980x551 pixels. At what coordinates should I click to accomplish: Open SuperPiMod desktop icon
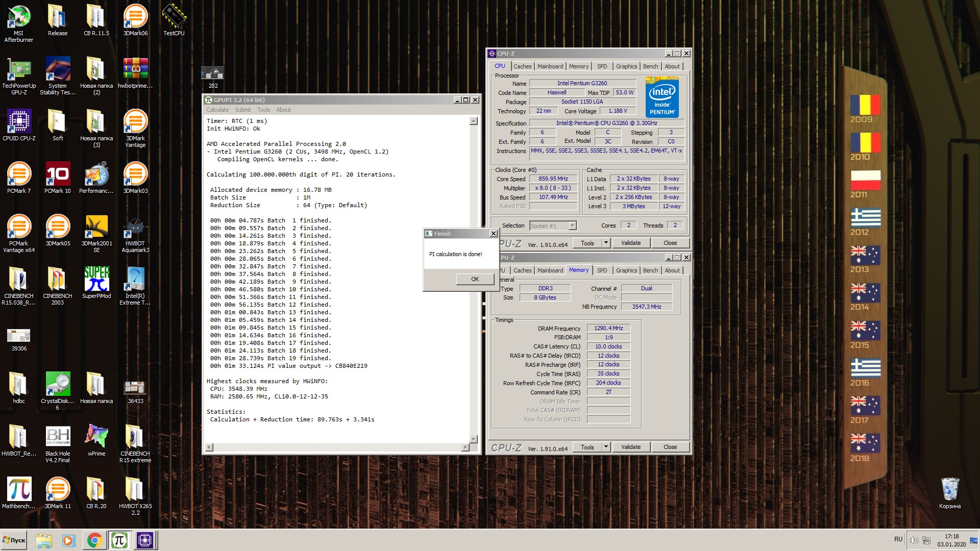96,283
